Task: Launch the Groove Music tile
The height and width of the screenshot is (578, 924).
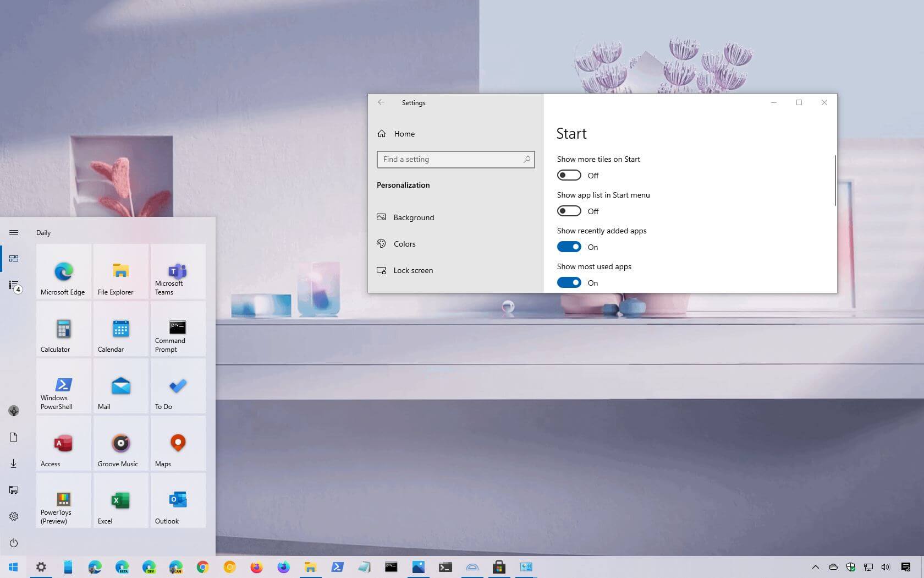Action: tap(121, 444)
